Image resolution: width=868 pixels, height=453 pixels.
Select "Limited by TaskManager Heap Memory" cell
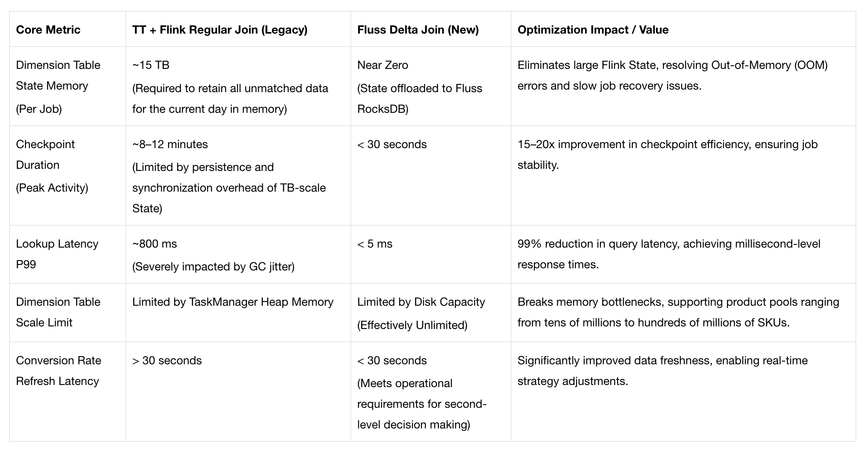(233, 302)
